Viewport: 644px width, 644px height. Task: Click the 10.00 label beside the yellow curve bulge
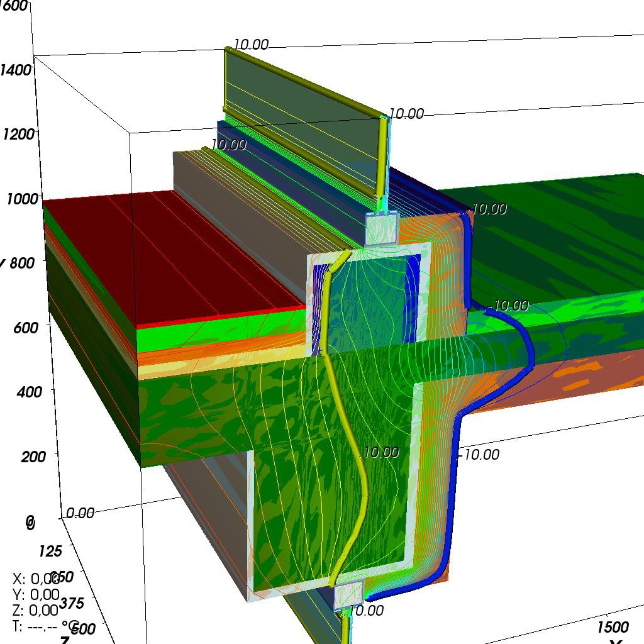381,452
